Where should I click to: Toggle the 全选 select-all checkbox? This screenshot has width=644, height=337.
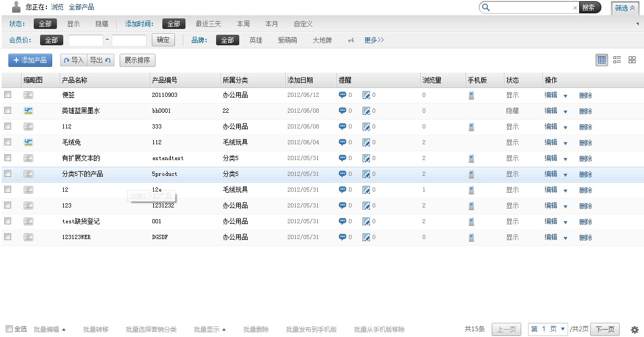(9, 329)
